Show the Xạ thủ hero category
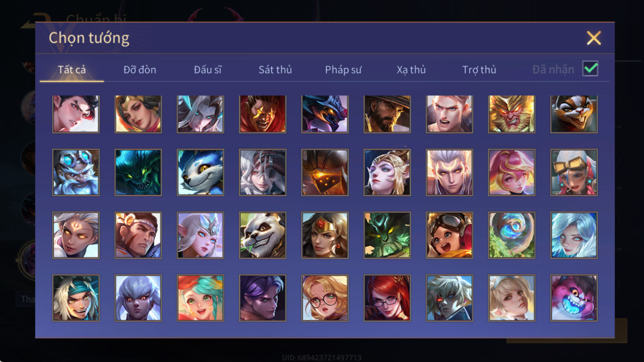 (x=411, y=70)
